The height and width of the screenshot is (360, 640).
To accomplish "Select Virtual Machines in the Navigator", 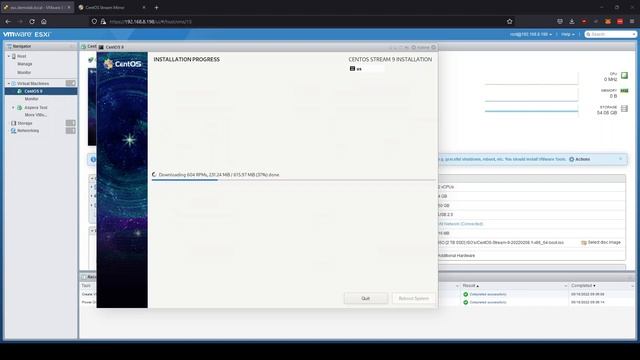I will pyautogui.click(x=33, y=83).
